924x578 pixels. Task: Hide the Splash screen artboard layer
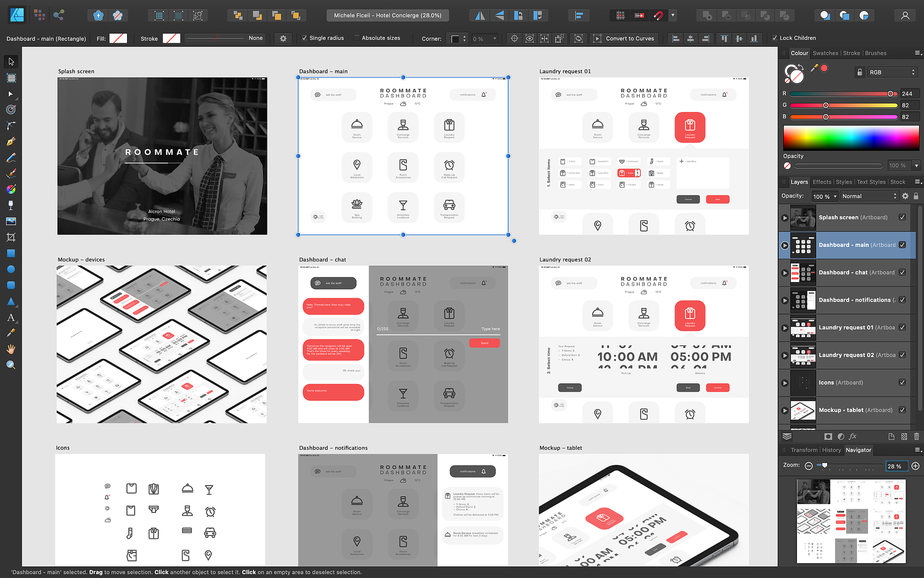point(902,217)
